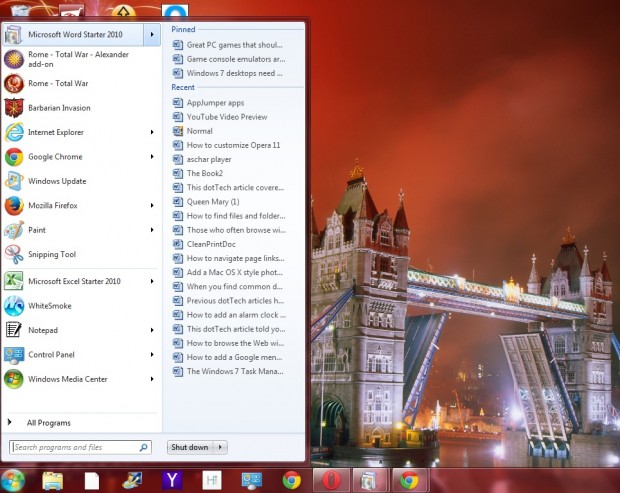
Task: Expand the Notepad jump list arrow
Action: coord(152,330)
